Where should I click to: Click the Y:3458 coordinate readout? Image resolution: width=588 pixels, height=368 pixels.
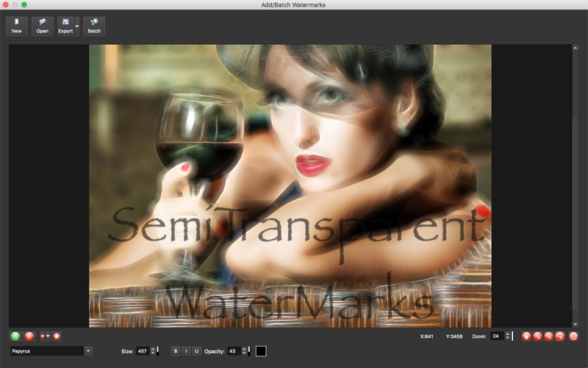click(x=453, y=336)
